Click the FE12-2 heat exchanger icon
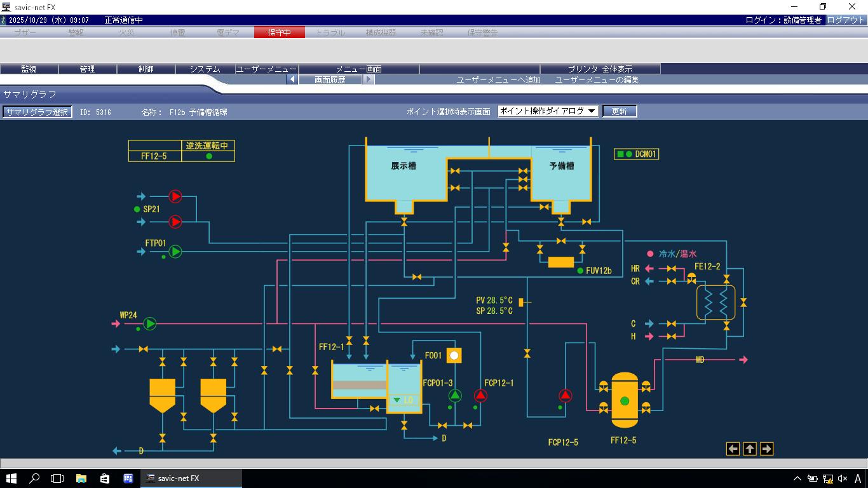868x488 pixels. (x=715, y=302)
